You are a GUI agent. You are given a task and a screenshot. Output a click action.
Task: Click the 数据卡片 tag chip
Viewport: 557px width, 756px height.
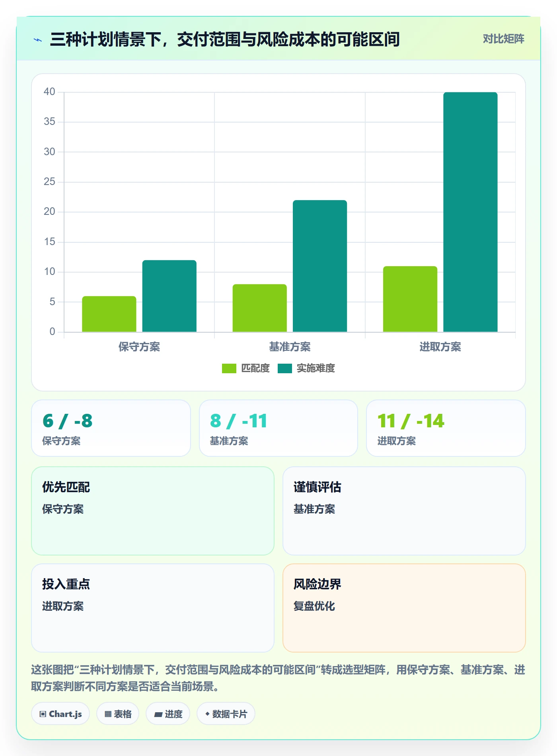[226, 714]
